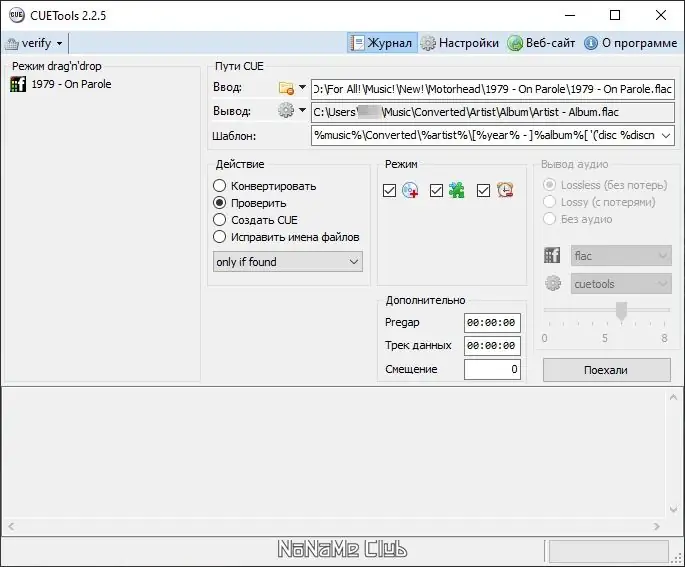
Task: Click into the Трек данных time field
Action: tap(492, 346)
